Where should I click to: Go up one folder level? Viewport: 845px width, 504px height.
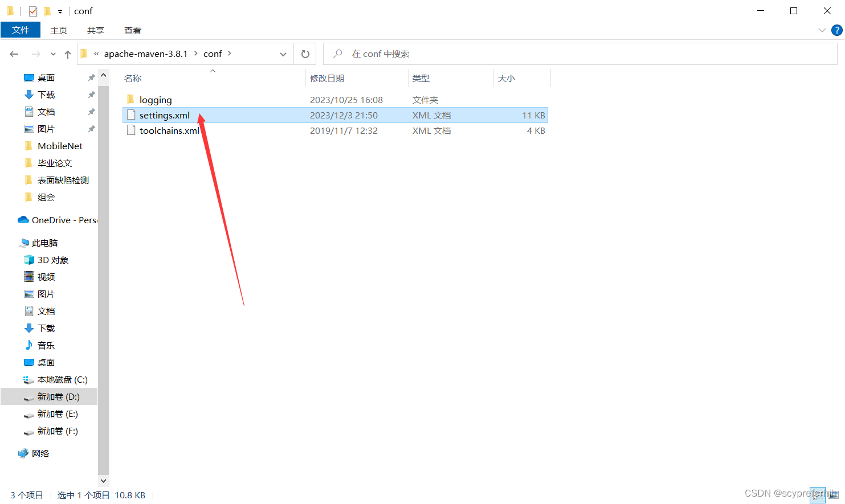[x=68, y=54]
